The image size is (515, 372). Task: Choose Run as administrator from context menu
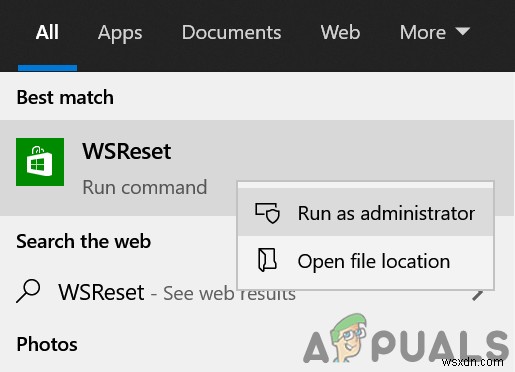[366, 212]
